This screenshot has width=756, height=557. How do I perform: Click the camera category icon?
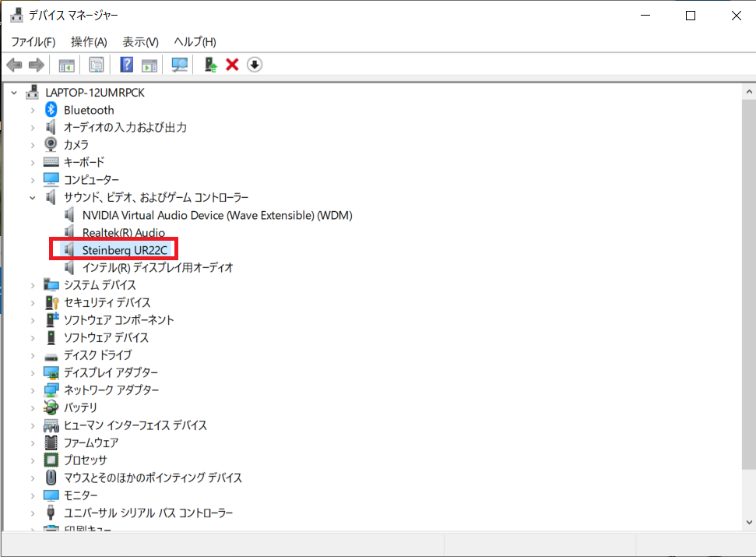point(51,144)
